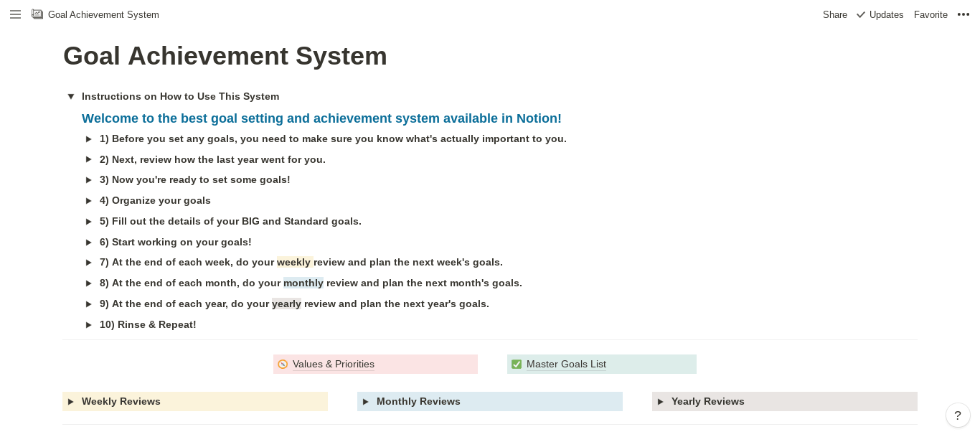
Task: Expand the Yearly Reviews section
Action: tap(661, 402)
